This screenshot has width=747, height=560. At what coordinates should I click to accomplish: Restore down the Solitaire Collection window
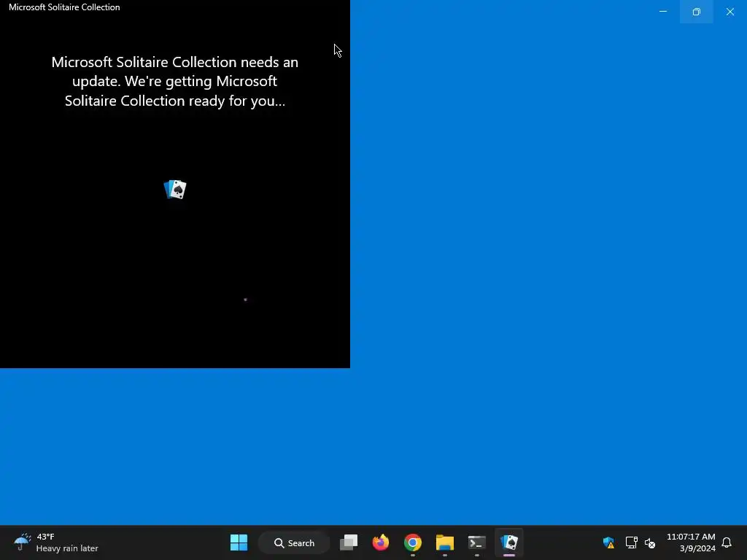coord(697,12)
